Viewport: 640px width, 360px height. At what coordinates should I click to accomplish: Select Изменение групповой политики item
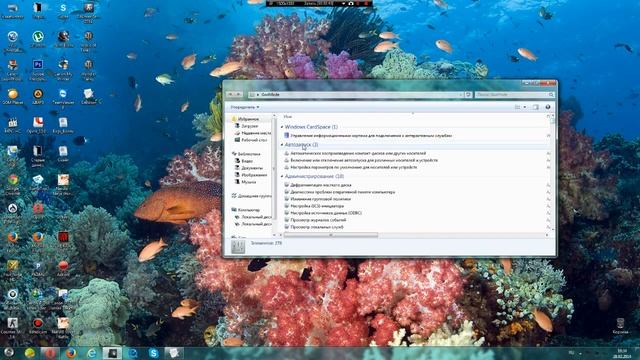pos(318,199)
